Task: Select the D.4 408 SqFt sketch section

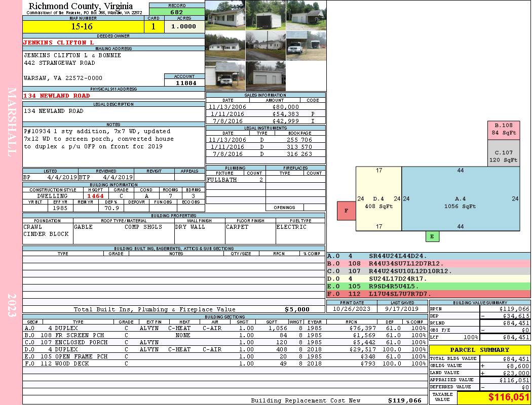Action: click(378, 198)
